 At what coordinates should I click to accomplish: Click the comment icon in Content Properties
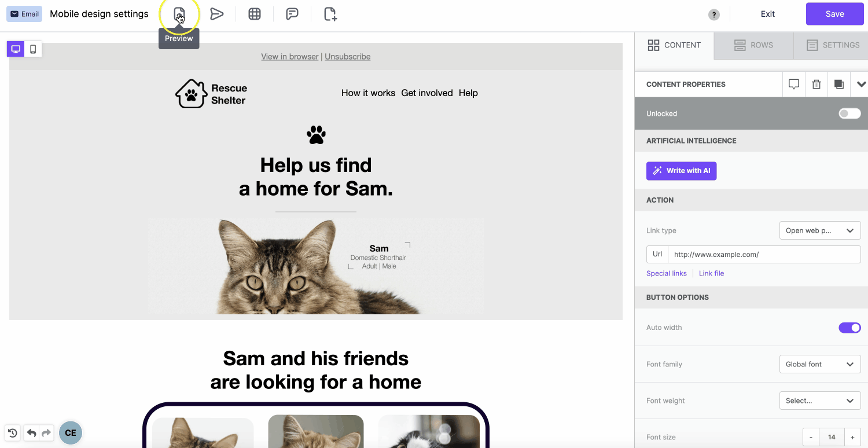(794, 85)
